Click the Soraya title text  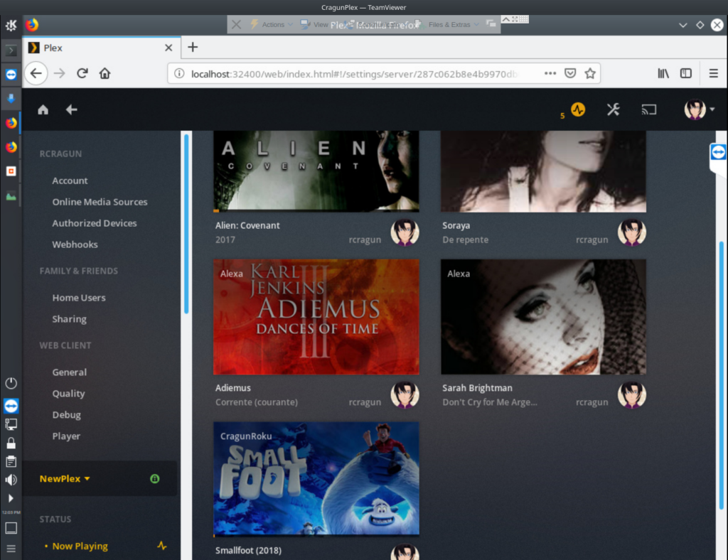click(456, 225)
